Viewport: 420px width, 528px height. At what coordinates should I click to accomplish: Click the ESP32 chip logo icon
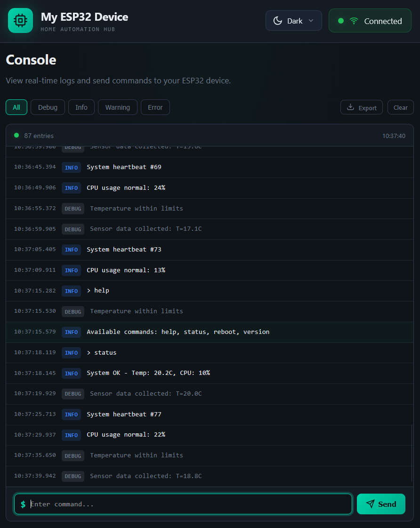(20, 20)
